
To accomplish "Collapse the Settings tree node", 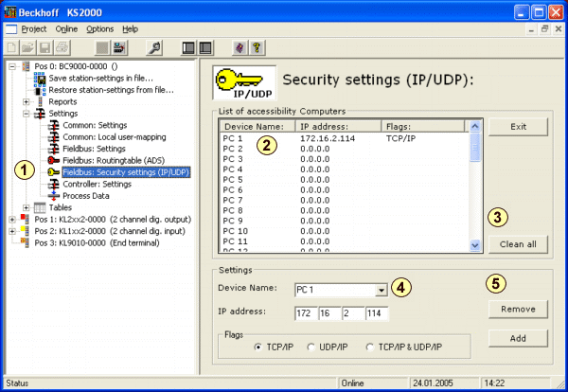I will [x=27, y=114].
